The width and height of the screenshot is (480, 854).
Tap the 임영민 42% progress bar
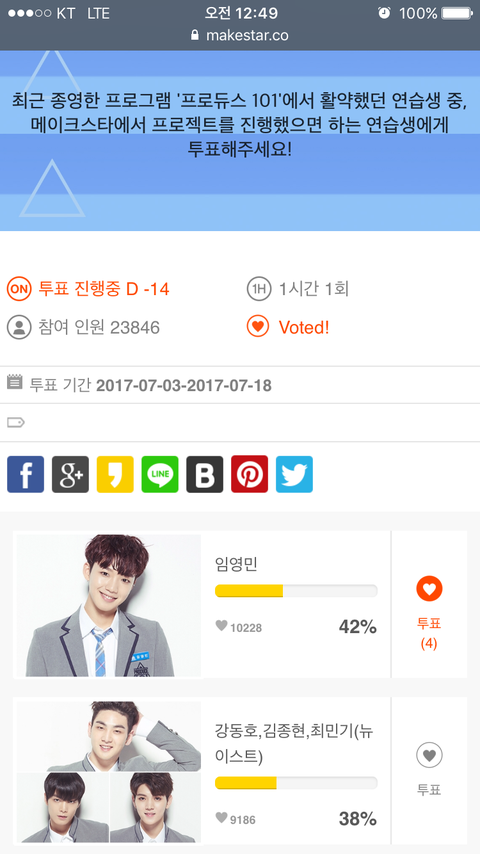(x=296, y=591)
